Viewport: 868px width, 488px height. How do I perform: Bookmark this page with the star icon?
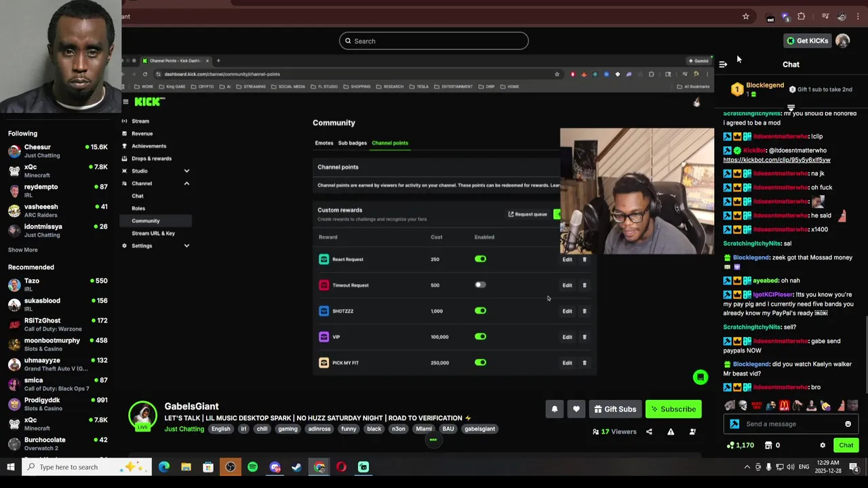(x=746, y=16)
